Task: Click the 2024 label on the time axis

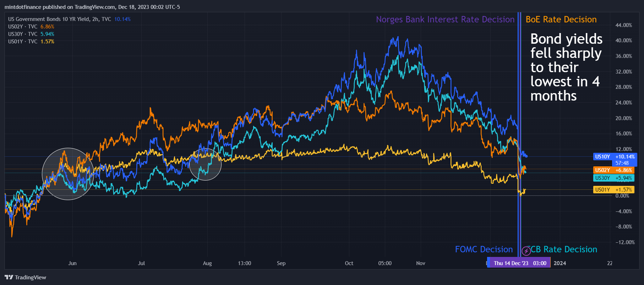Action: click(x=560, y=263)
